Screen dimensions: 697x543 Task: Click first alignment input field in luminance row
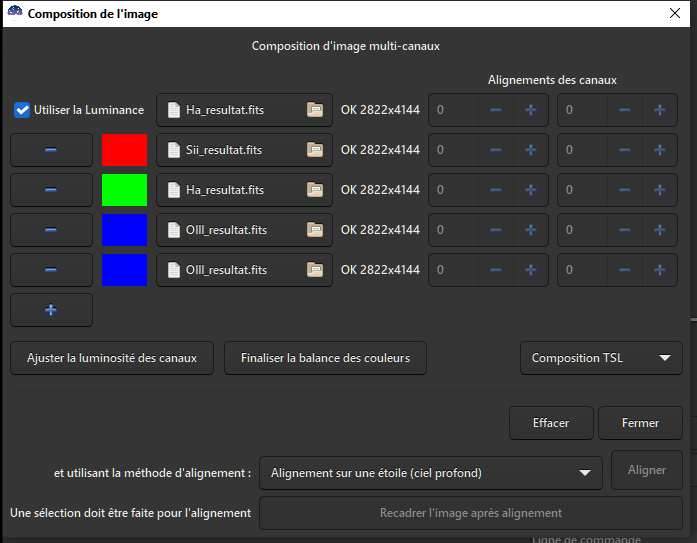(x=454, y=110)
